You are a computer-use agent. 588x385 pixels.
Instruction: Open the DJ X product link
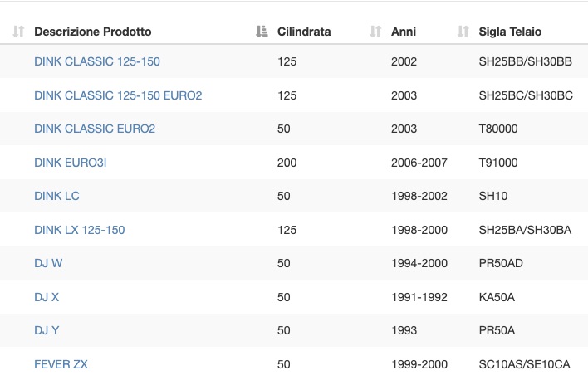coord(47,297)
